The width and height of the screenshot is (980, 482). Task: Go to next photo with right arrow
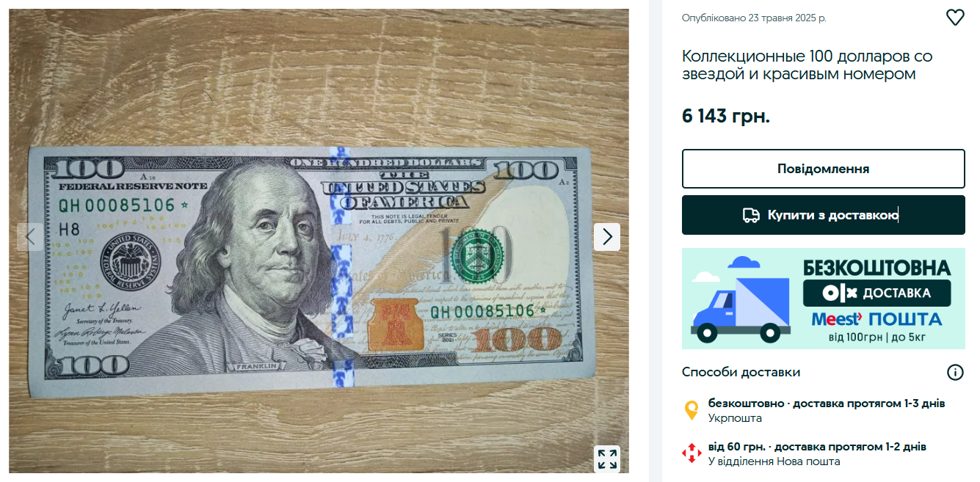607,236
